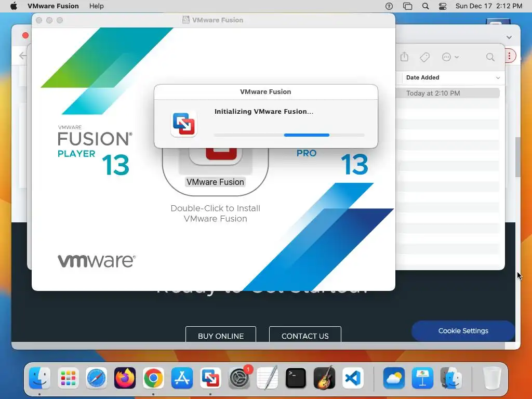Click the Tags icon in Finder toolbar
Viewport: 532px width, 399px height.
(x=424, y=57)
